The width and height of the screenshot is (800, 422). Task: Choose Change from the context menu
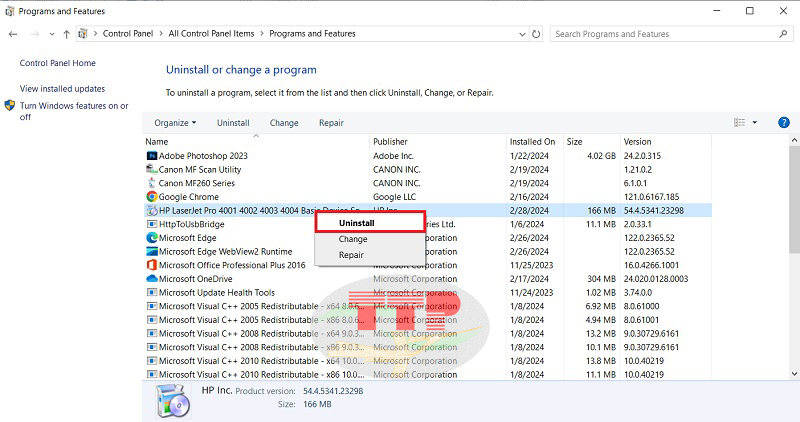pos(369,239)
